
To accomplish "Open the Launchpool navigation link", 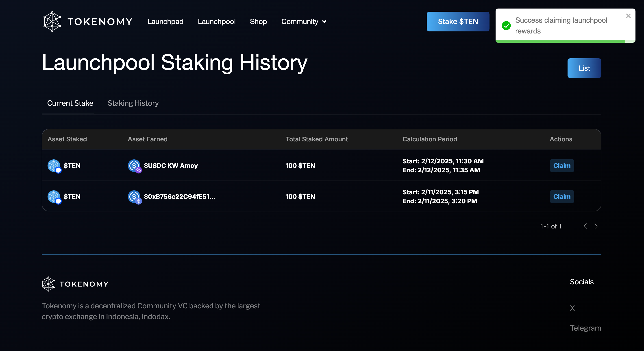I will [x=217, y=22].
